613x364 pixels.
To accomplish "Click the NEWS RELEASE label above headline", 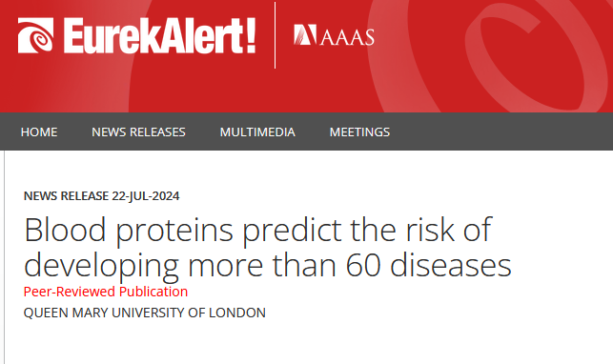I will tap(66, 195).
